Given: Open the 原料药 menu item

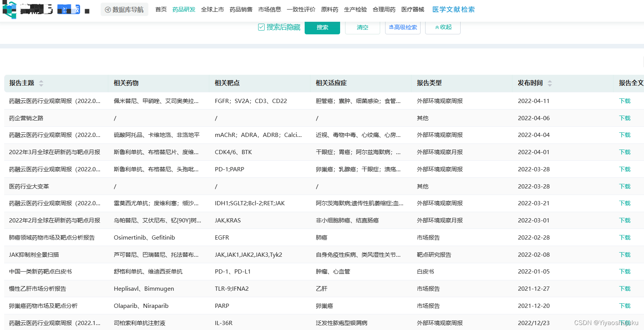Looking at the screenshot, I should 330,10.
